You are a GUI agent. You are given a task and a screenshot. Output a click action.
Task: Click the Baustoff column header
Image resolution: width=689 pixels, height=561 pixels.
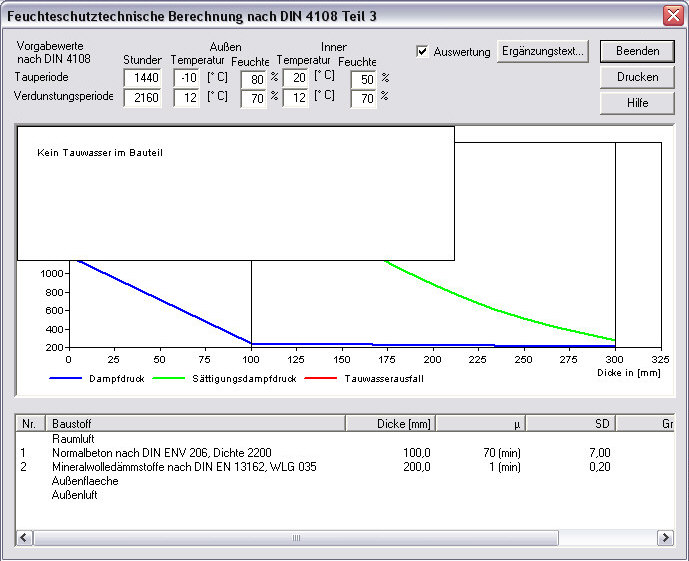click(x=196, y=423)
